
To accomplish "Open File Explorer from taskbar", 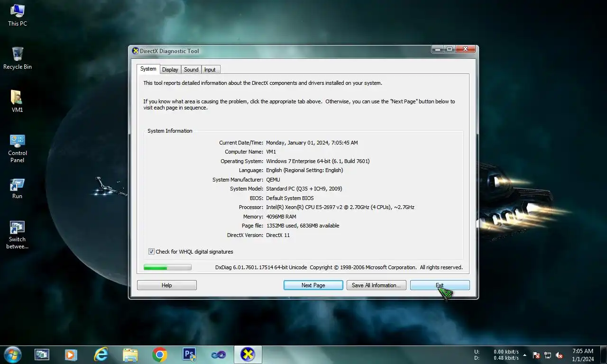I will pyautogui.click(x=130, y=355).
